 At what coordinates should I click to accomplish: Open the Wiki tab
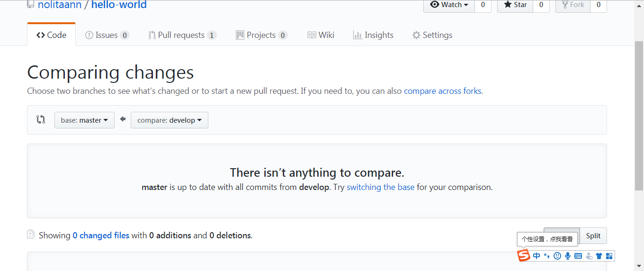click(321, 35)
